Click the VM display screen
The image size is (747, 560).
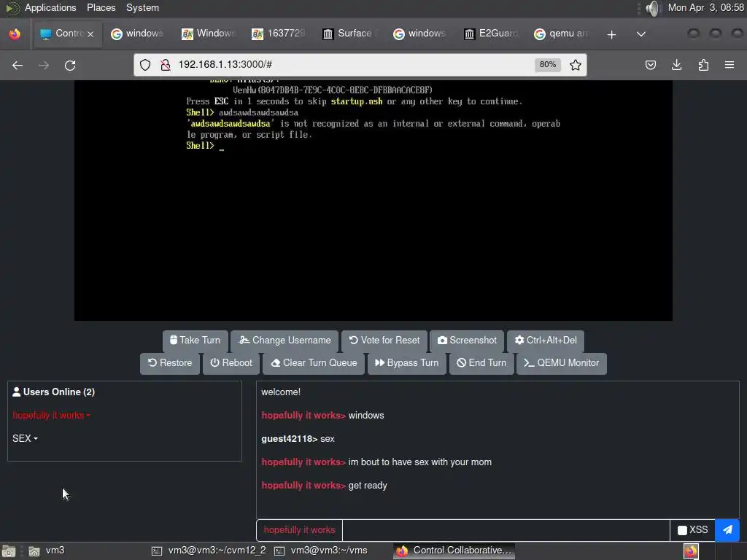[373, 201]
